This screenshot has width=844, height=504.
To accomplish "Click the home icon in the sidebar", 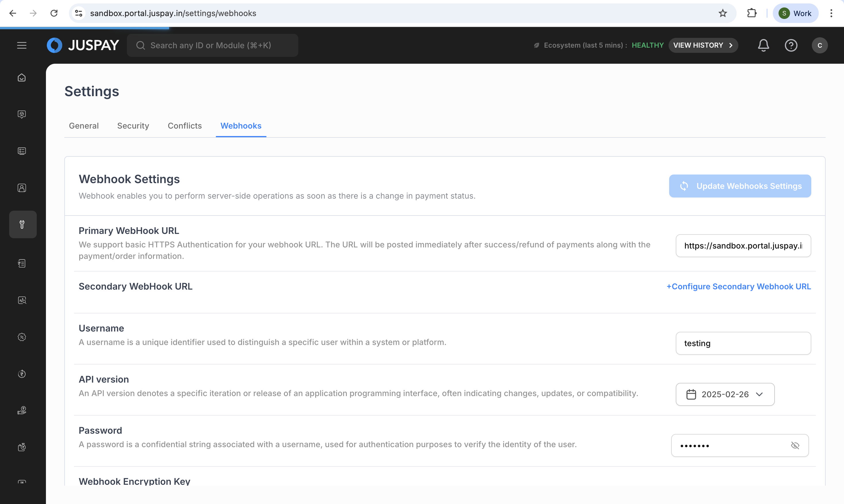I will click(x=22, y=78).
